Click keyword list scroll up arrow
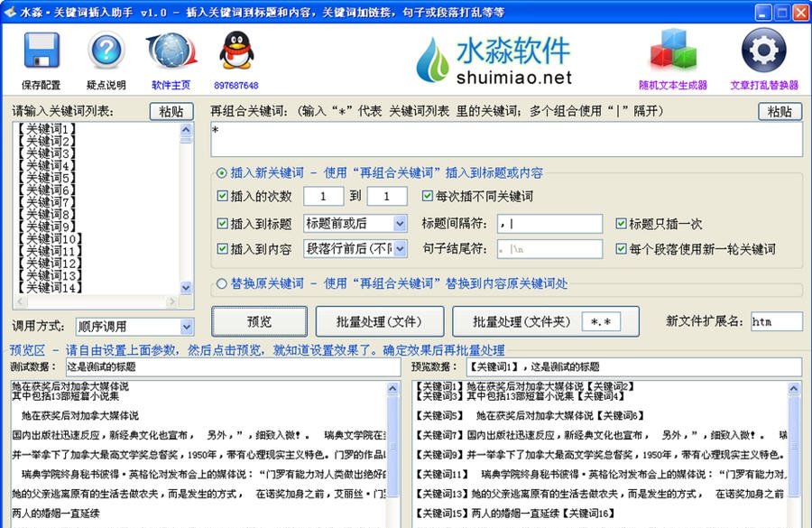The image size is (812, 528). 187,129
